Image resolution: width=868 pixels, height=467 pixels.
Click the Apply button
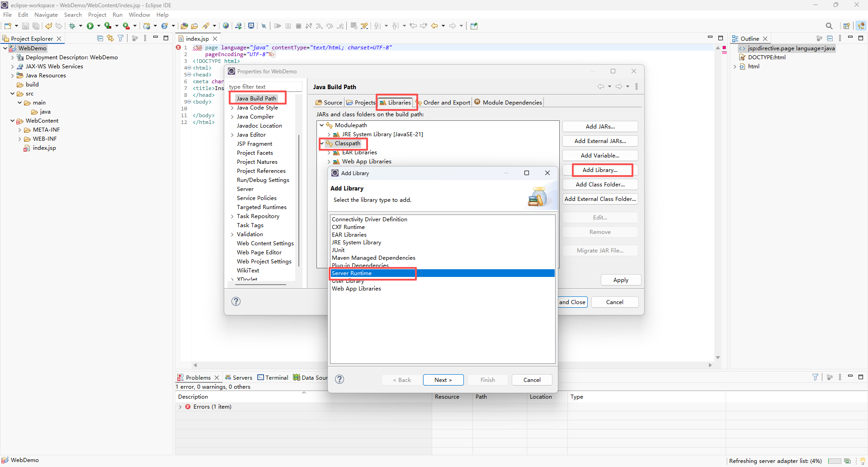click(x=621, y=280)
